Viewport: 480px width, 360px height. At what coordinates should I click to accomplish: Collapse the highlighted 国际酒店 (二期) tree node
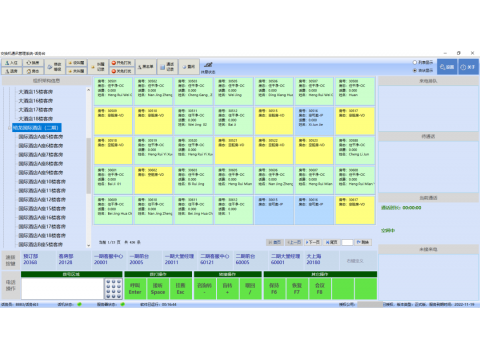[9, 128]
